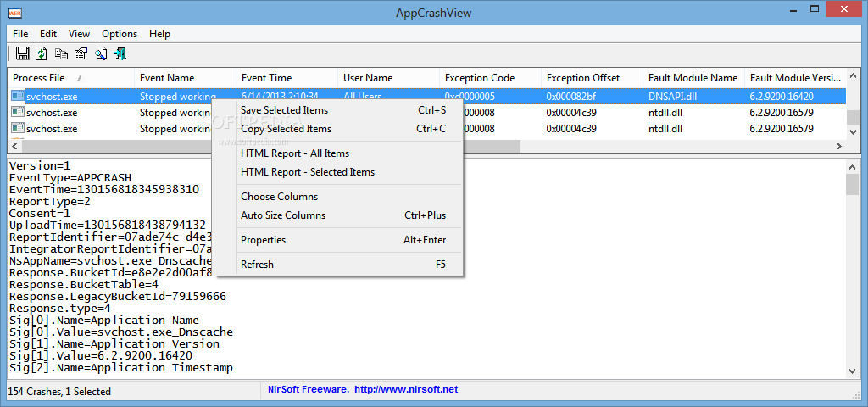868x407 pixels.
Task: Open Choose Columns from context menu
Action: click(337, 197)
